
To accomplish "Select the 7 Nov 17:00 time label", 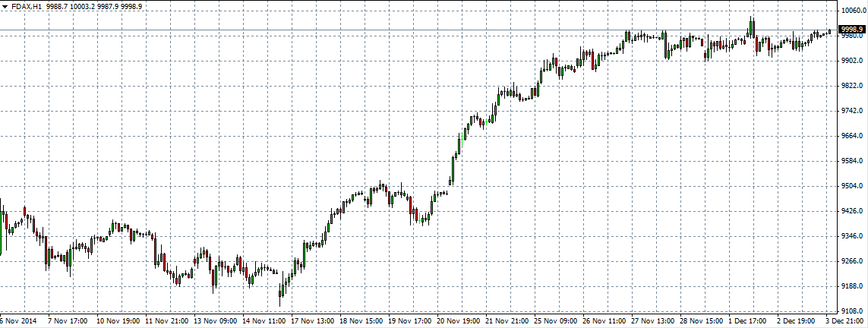I will (x=68, y=321).
